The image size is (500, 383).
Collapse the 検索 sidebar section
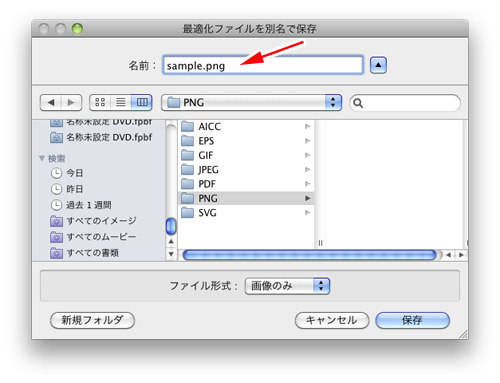tap(42, 158)
